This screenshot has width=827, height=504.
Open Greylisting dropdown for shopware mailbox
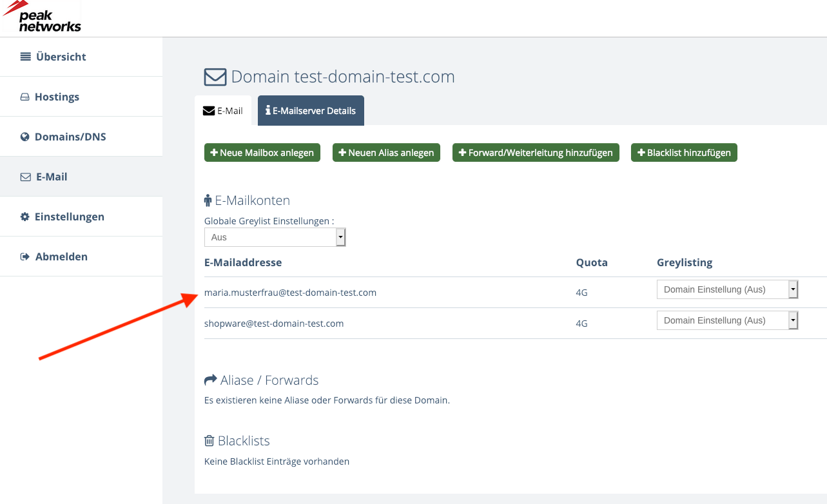click(x=727, y=321)
